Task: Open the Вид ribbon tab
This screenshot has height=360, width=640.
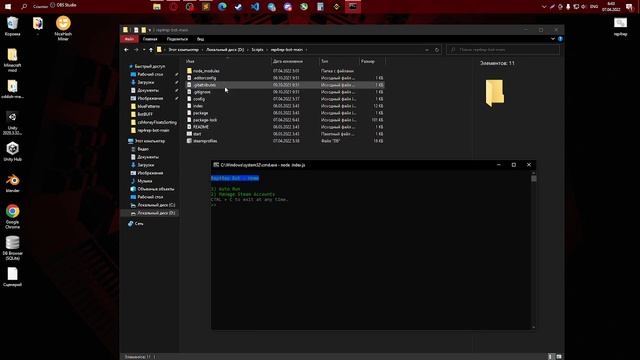Action: 200,39
